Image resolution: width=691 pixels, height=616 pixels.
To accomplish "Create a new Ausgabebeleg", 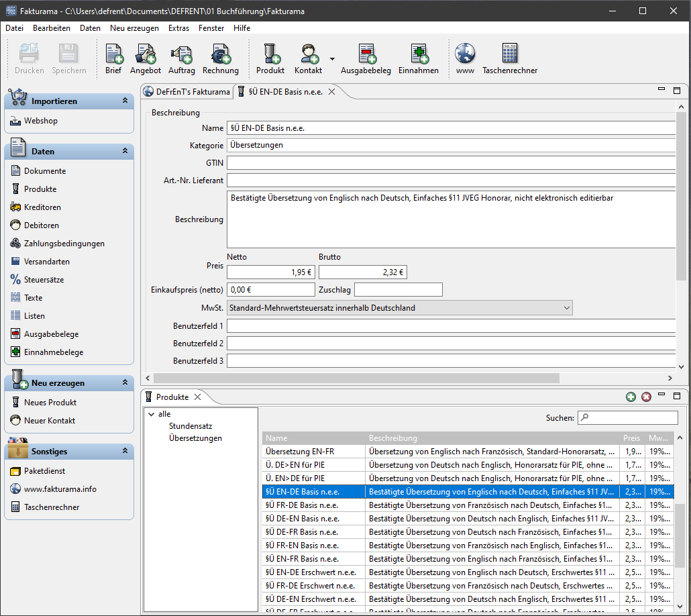I will click(x=366, y=58).
